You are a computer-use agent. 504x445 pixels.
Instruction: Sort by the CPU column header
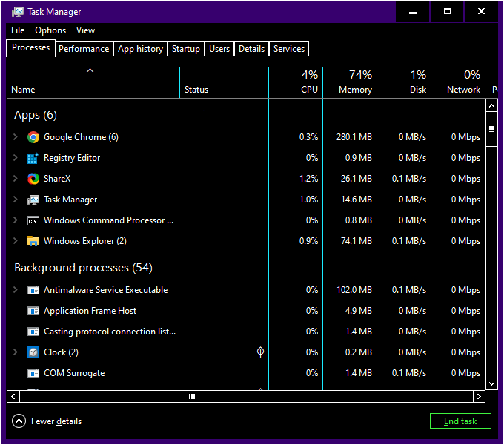[296, 83]
